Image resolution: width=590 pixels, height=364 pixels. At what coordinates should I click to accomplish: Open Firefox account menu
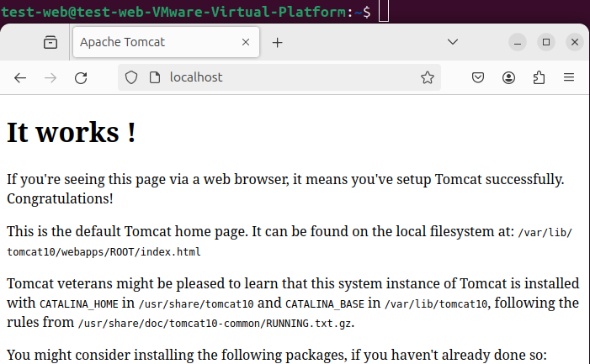(x=508, y=77)
